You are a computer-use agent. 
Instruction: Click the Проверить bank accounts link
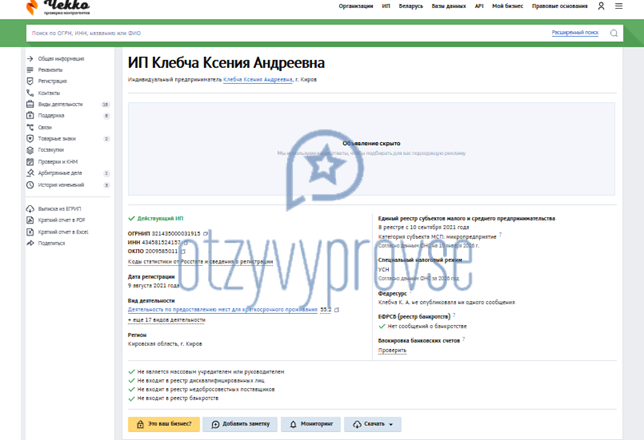point(392,350)
